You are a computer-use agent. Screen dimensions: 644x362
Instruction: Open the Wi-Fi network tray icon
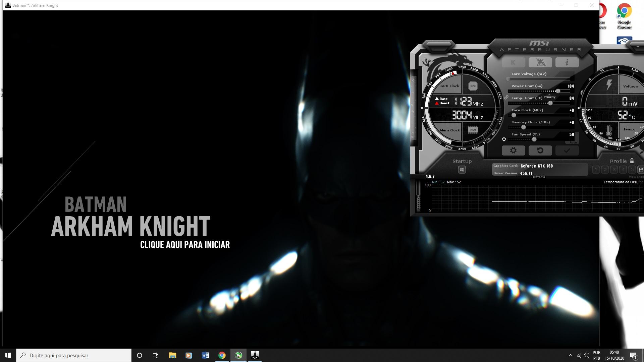pos(579,355)
